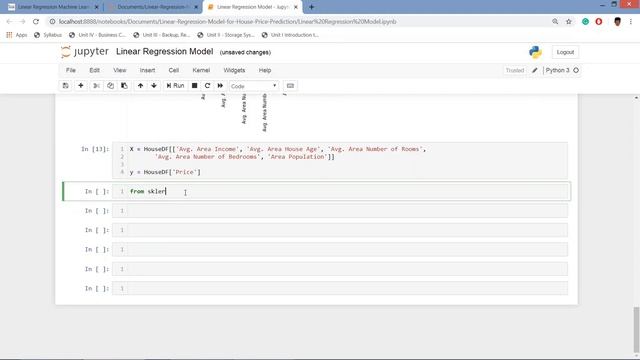Rename notebook title Linear Regression Model
The height and width of the screenshot is (360, 640).
click(x=164, y=51)
